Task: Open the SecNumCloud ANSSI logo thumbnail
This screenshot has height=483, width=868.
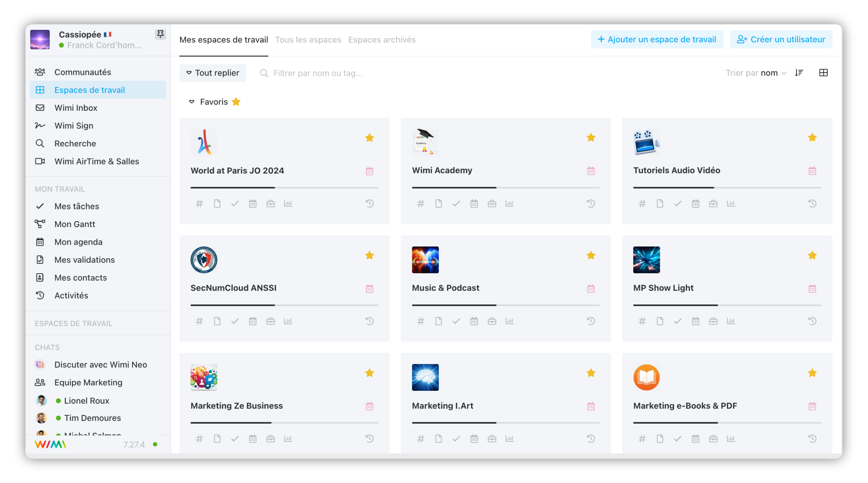Action: click(204, 260)
